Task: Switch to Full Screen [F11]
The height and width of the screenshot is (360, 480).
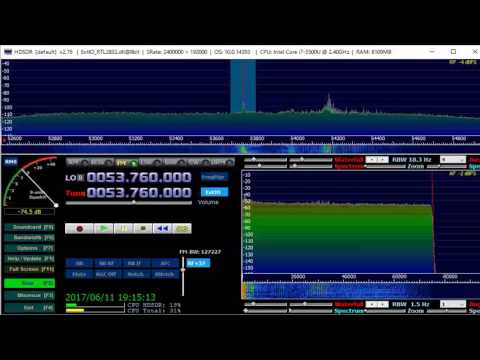Action: click(x=30, y=269)
